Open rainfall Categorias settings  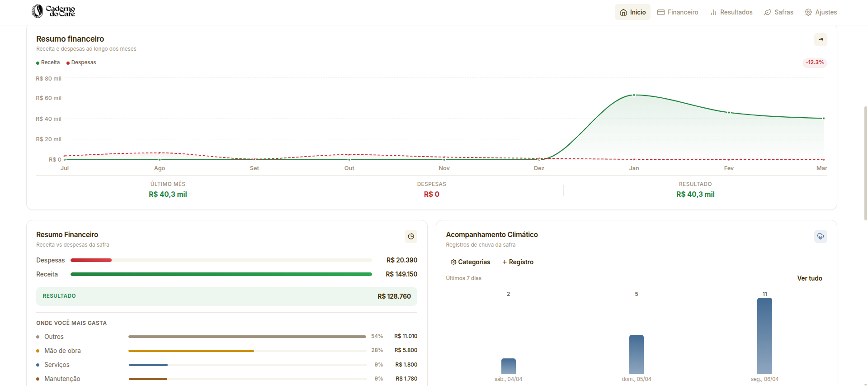click(x=470, y=262)
